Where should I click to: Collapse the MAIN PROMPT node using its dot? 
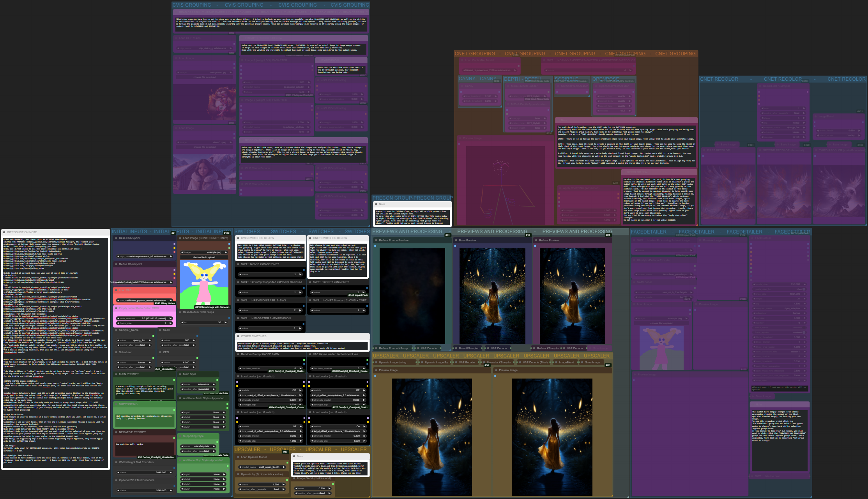click(116, 374)
